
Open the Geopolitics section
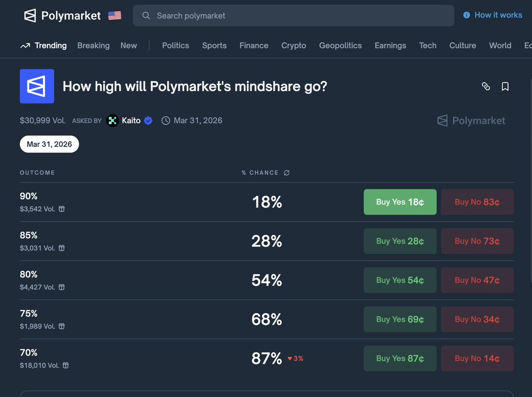340,45
